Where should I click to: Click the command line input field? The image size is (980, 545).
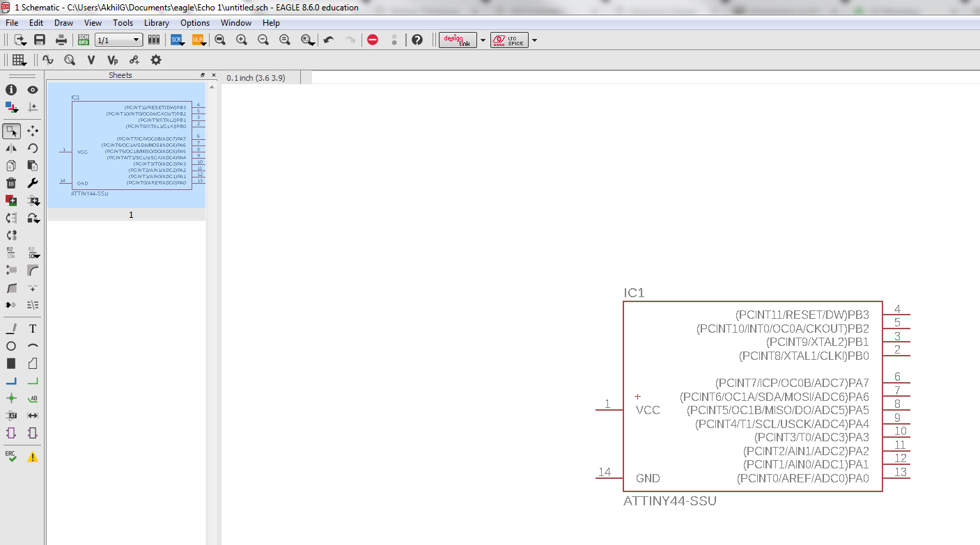[x=645, y=77]
